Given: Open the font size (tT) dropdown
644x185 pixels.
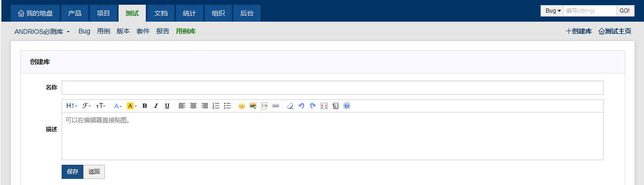Looking at the screenshot, I should coord(101,106).
